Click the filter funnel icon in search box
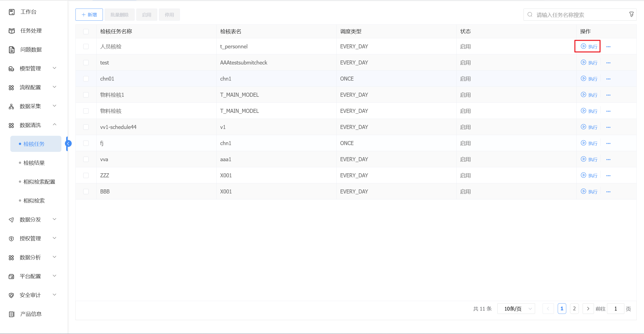 (631, 15)
